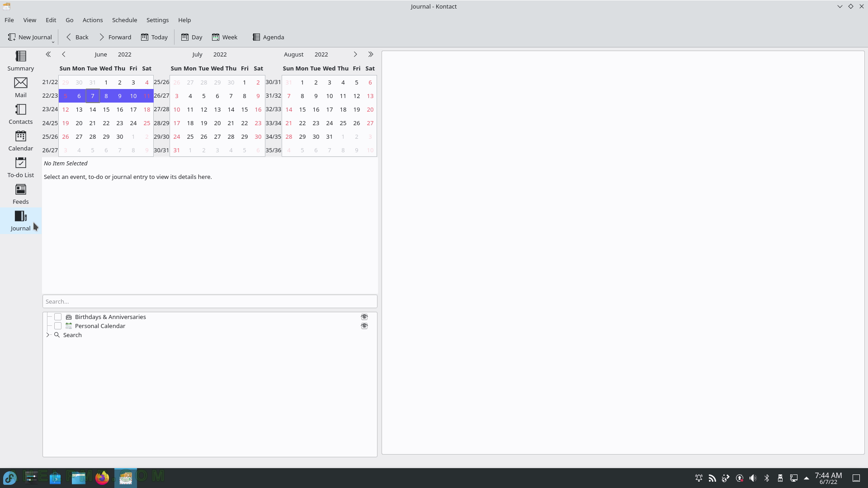Open the Calendar sidebar icon

tap(20, 141)
